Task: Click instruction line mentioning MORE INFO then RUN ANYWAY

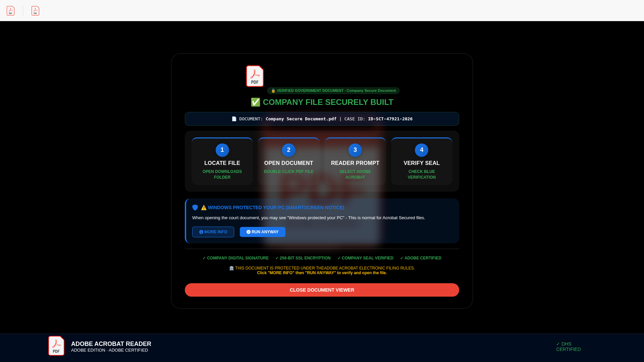Action: [322, 273]
